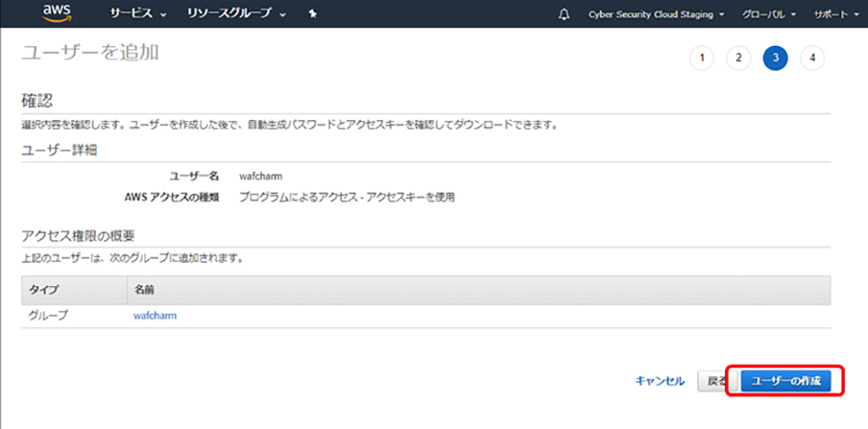Click the グループ cell in the table
This screenshot has width=868, height=429.
click(49, 315)
